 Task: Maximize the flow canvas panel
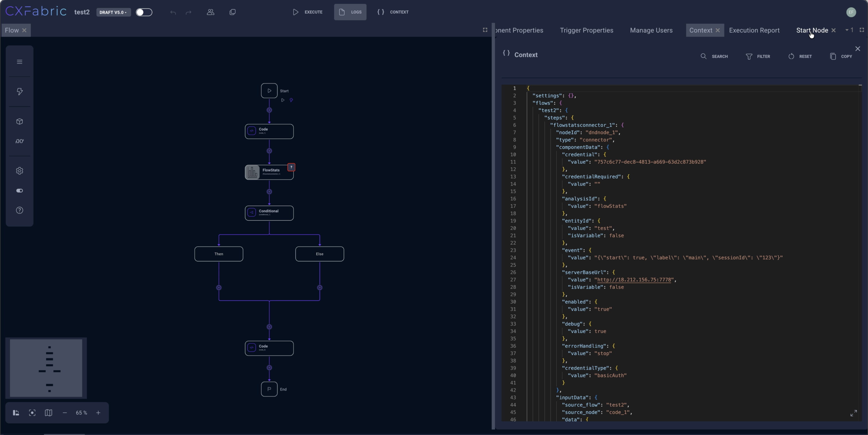click(485, 30)
